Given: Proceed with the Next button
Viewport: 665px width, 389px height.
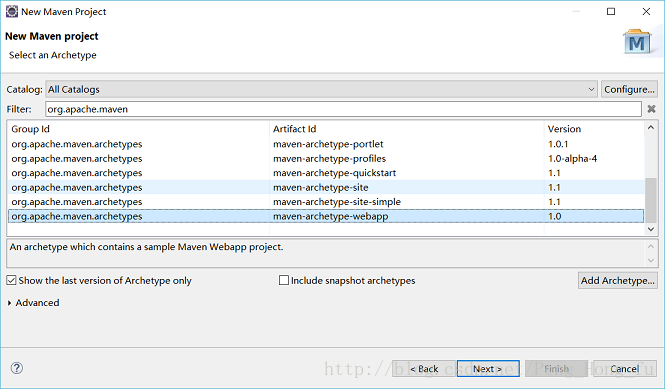Looking at the screenshot, I should tap(488, 369).
